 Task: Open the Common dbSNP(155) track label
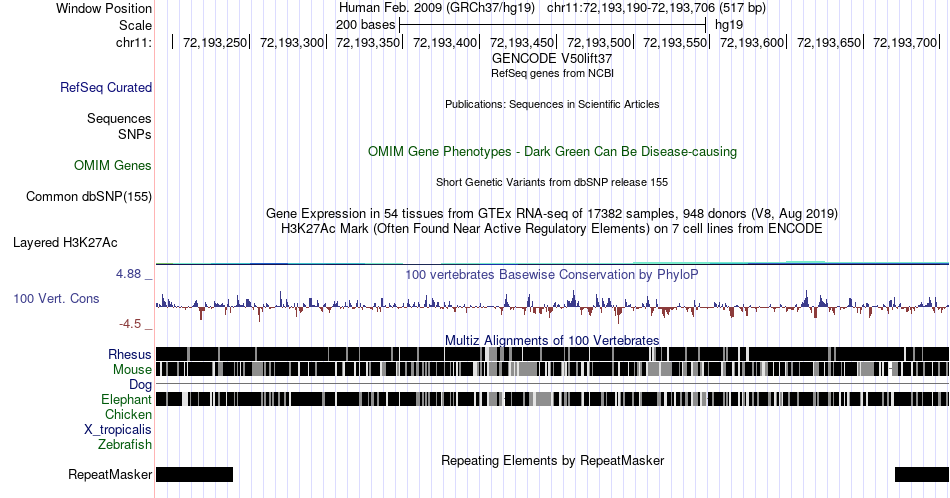89,196
